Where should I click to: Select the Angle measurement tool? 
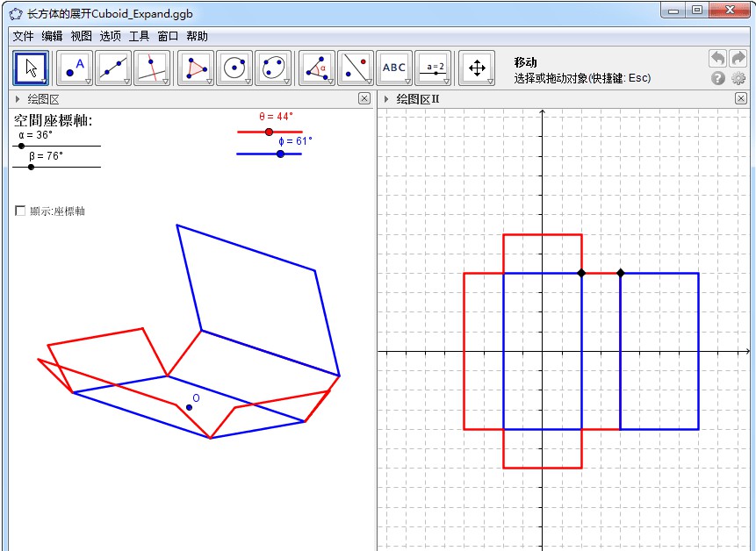pos(317,68)
